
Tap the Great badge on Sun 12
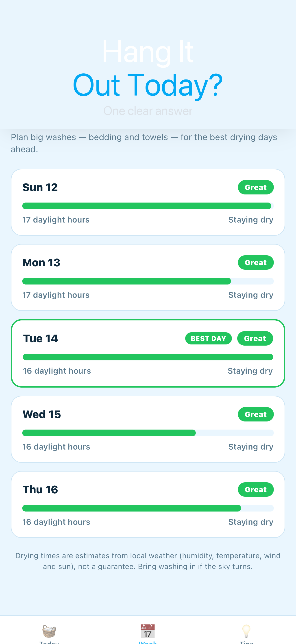(256, 187)
